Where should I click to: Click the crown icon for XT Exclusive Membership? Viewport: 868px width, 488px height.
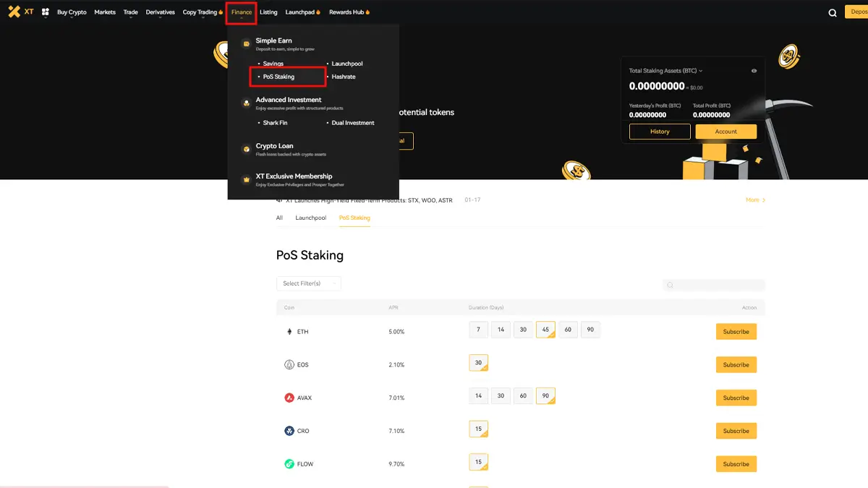point(246,179)
